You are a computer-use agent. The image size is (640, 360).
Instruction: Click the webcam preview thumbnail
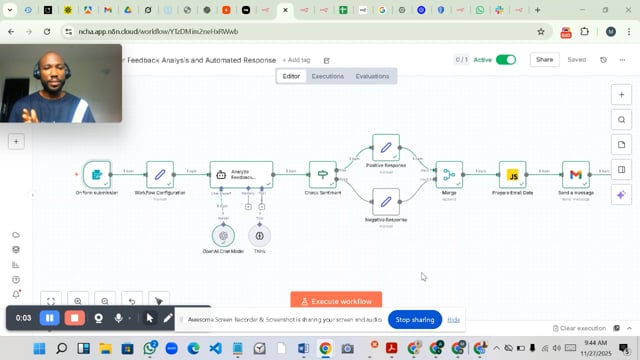click(61, 83)
